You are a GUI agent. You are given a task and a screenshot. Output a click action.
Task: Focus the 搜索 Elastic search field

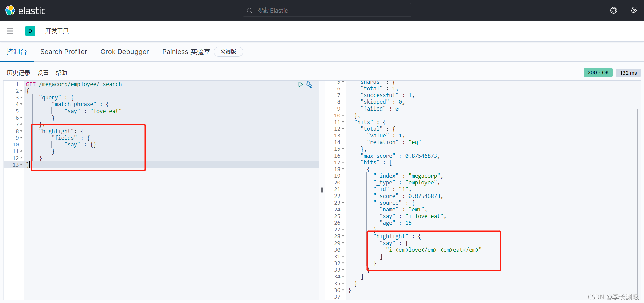coord(327,10)
